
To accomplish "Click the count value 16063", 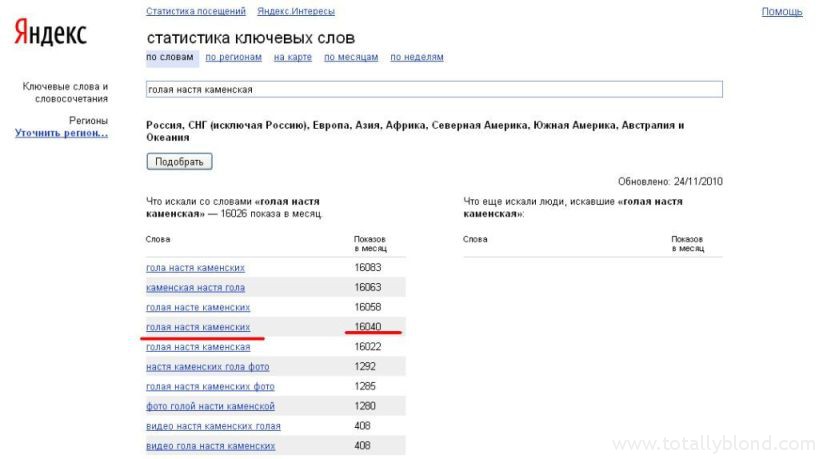I will [x=368, y=287].
